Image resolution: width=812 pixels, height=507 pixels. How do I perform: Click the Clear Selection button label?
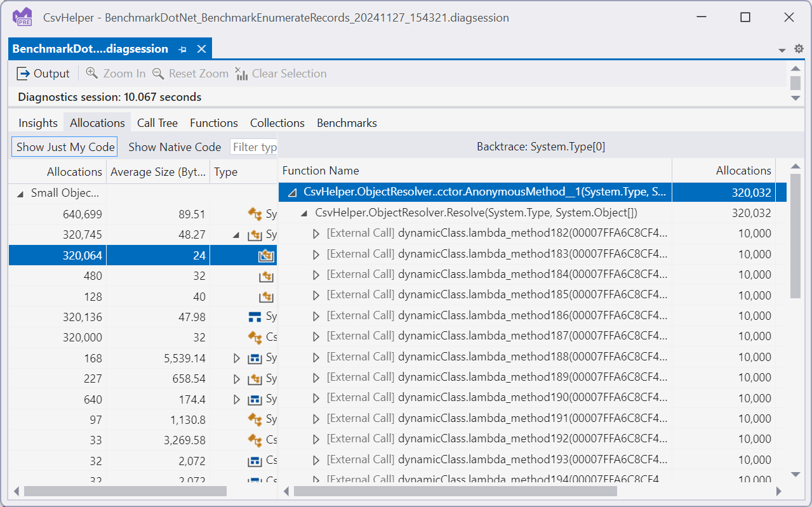click(290, 74)
